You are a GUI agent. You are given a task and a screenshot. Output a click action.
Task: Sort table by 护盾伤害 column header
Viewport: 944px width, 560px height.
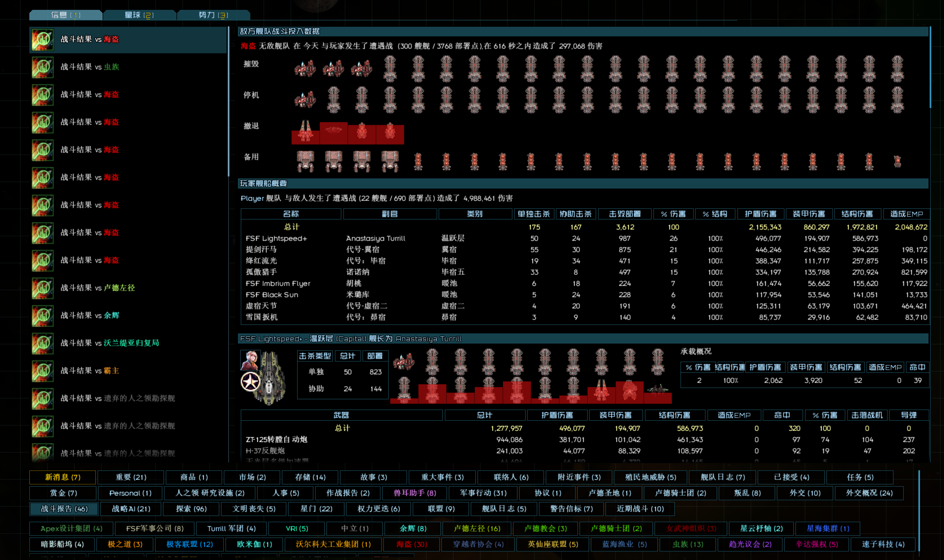[x=760, y=214]
